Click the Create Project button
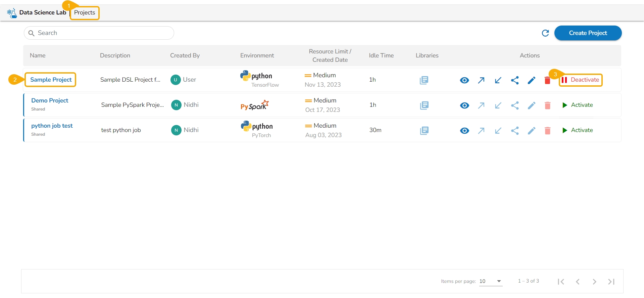This screenshot has width=644, height=298. [x=588, y=33]
